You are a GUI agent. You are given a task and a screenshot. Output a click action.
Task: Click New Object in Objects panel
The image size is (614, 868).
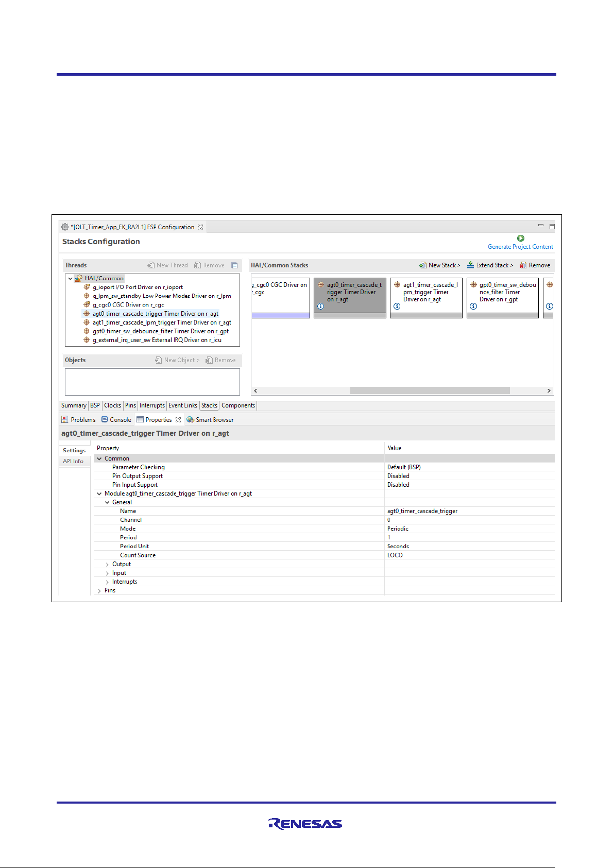tap(177, 360)
